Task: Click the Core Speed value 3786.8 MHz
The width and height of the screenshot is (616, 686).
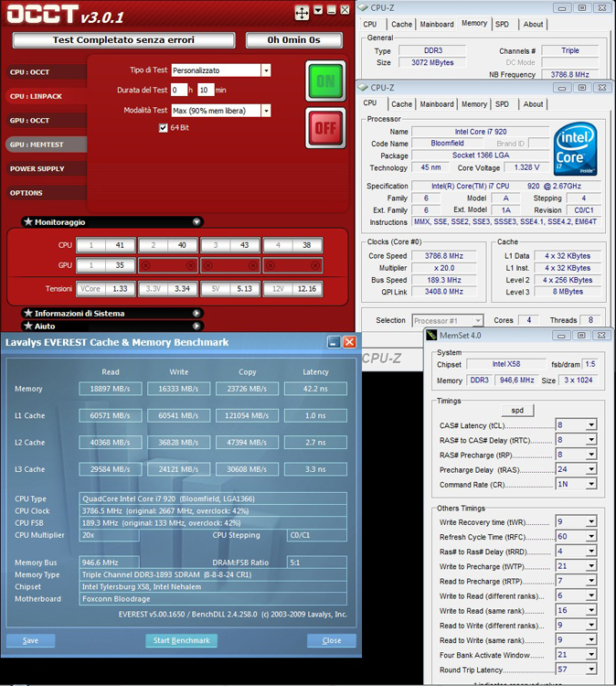Action: tap(444, 256)
